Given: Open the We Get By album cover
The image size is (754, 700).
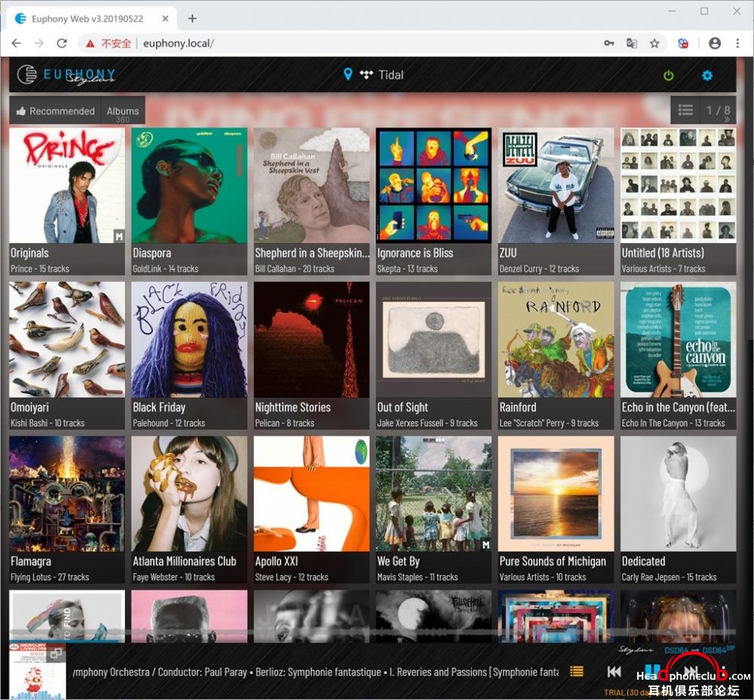Looking at the screenshot, I should (434, 493).
